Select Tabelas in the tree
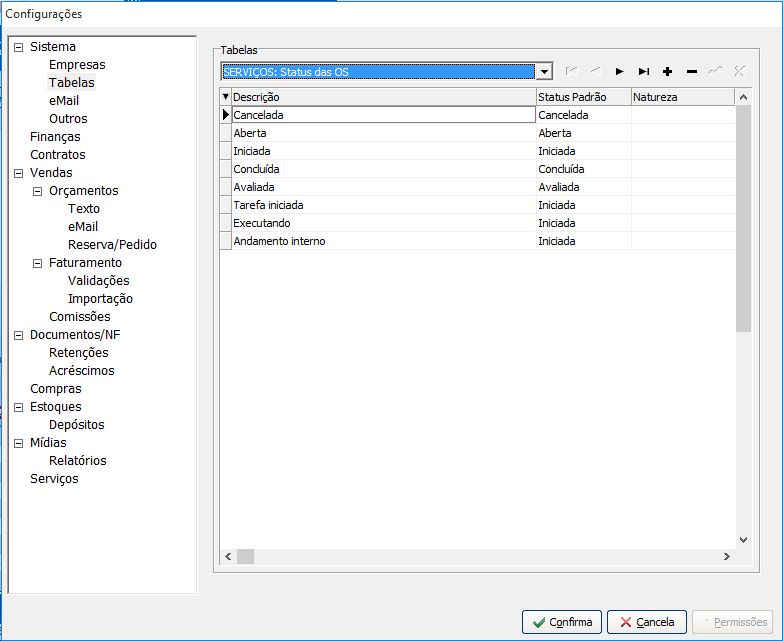 71,83
